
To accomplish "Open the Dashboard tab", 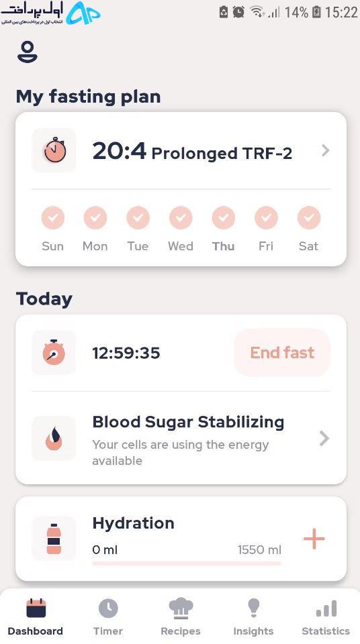I will coord(36,616).
